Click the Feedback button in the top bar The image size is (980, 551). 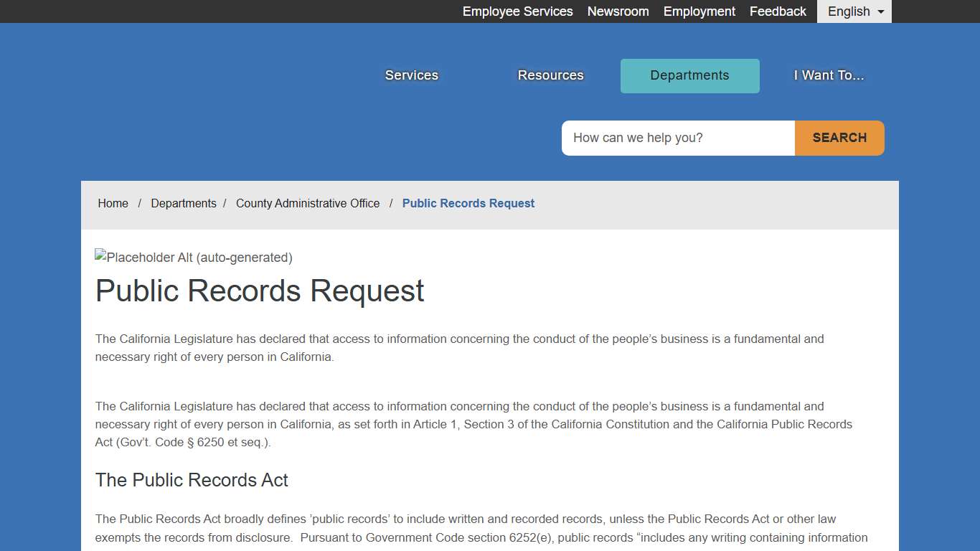tap(778, 11)
